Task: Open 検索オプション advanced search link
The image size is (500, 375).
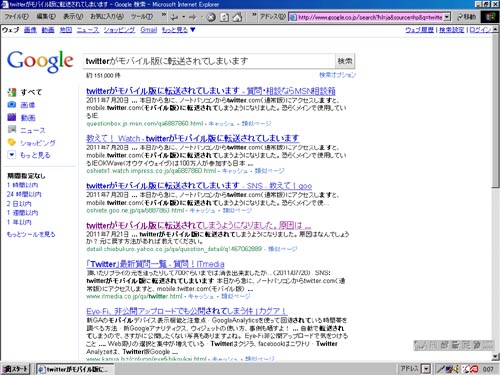Action: click(337, 75)
